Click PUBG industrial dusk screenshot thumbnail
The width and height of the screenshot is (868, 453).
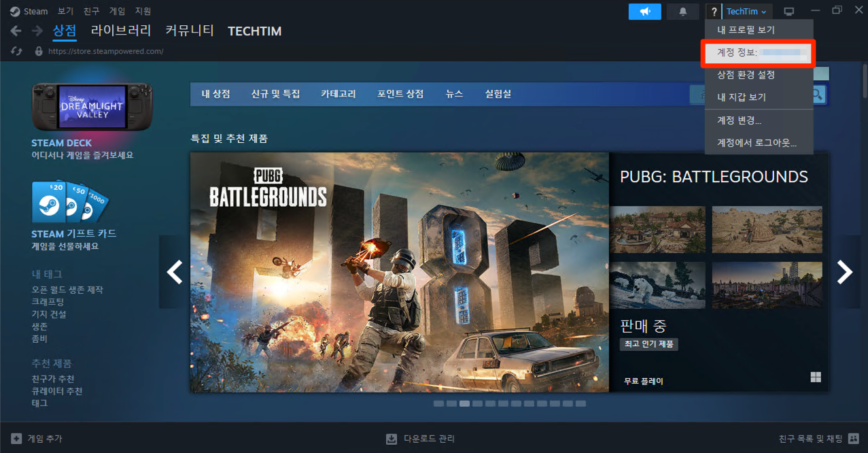pyautogui.click(x=767, y=286)
